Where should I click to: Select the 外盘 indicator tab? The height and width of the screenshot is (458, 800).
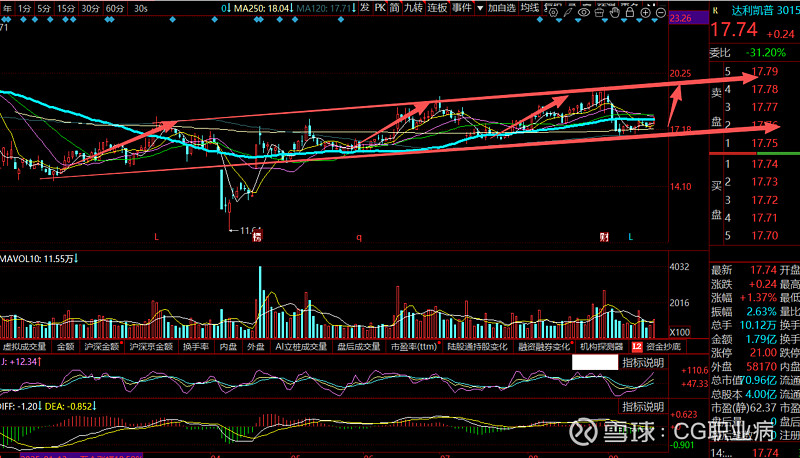(x=256, y=347)
